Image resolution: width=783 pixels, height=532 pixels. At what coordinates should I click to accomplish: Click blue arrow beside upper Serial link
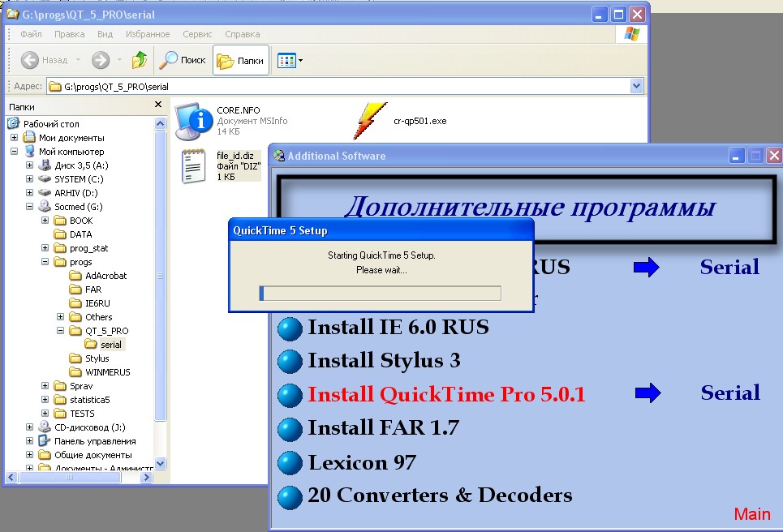pos(646,267)
